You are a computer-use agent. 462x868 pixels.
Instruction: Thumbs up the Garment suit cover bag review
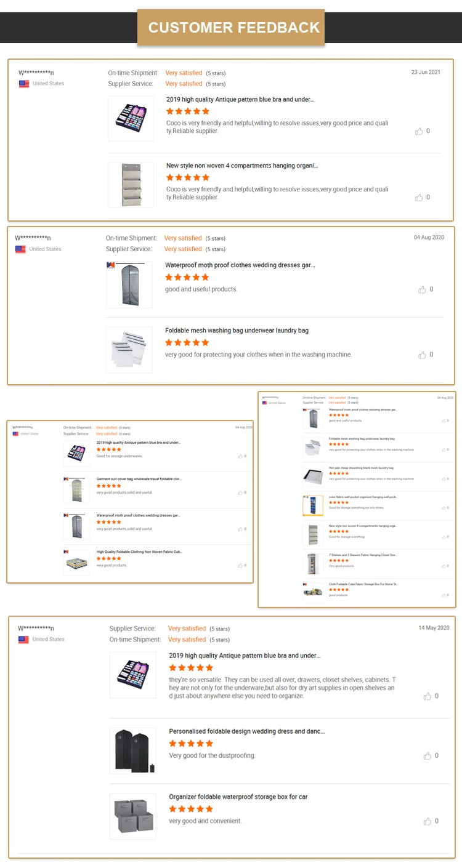240,492
